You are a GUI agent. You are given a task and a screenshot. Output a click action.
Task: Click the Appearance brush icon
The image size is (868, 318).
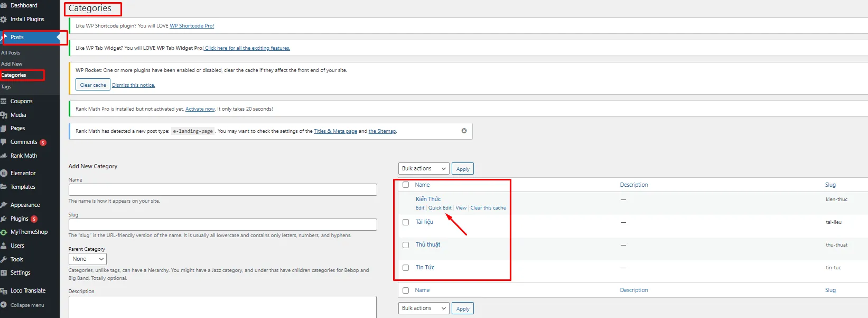[x=3, y=205]
